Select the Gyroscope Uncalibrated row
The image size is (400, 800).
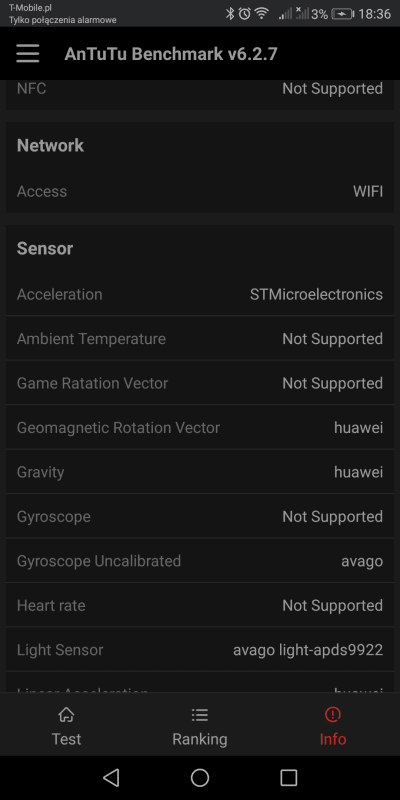coord(200,561)
